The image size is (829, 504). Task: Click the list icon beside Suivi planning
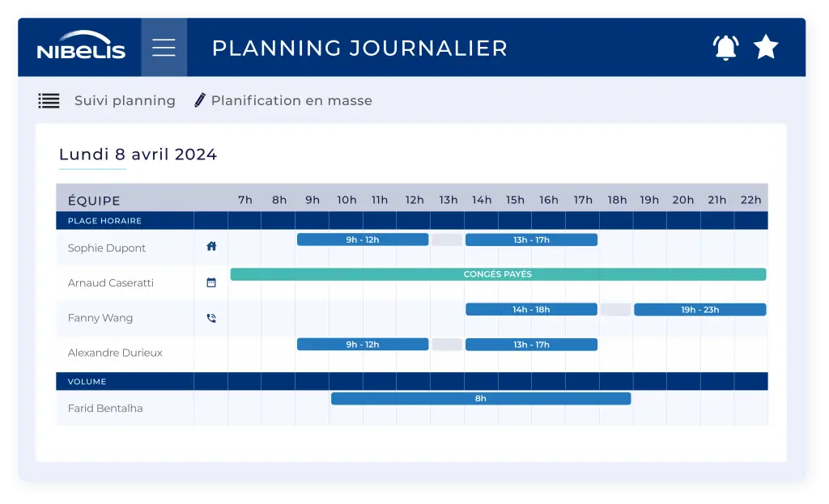point(49,100)
